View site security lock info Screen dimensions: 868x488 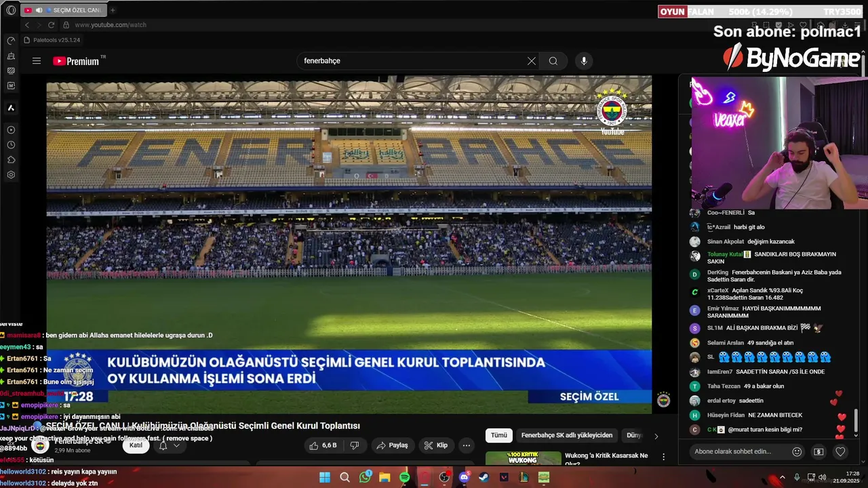click(x=66, y=25)
